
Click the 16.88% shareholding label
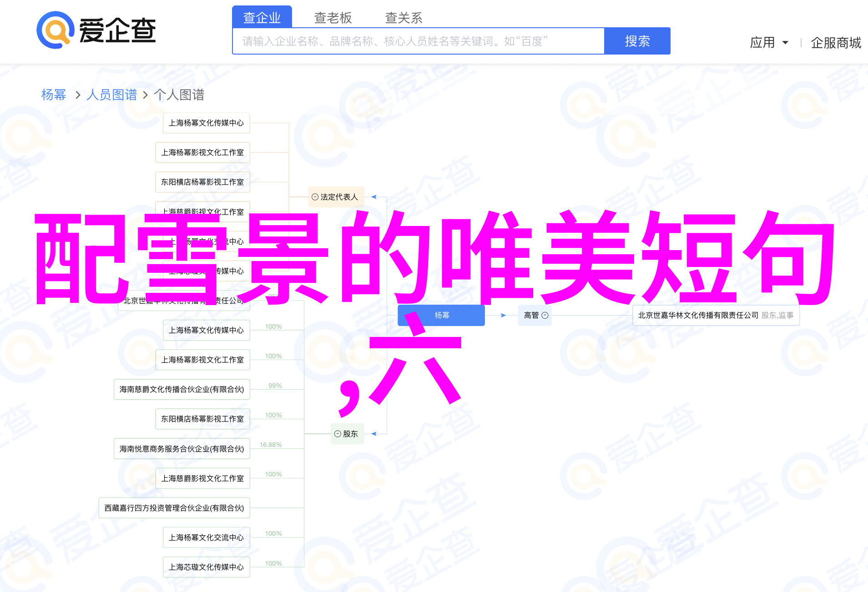point(271,445)
